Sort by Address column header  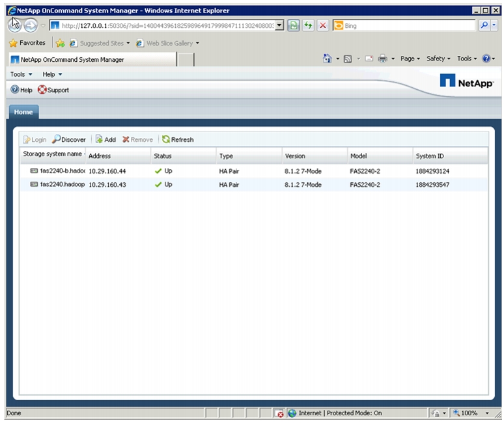(x=119, y=156)
